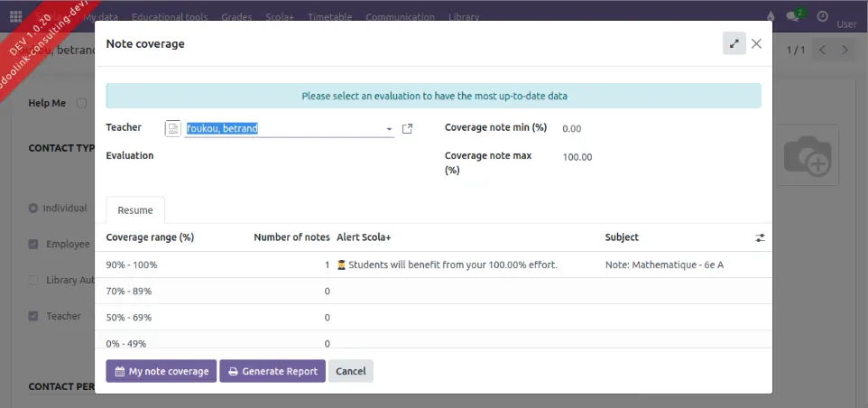The image size is (868, 408).
Task: Click the Generate Report button
Action: coord(272,371)
